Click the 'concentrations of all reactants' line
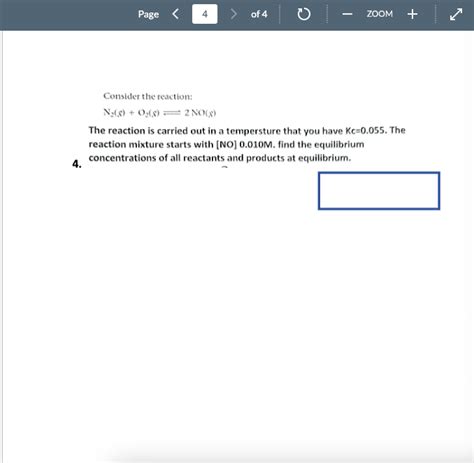Image resolution: width=474 pixels, height=463 pixels. [220, 158]
